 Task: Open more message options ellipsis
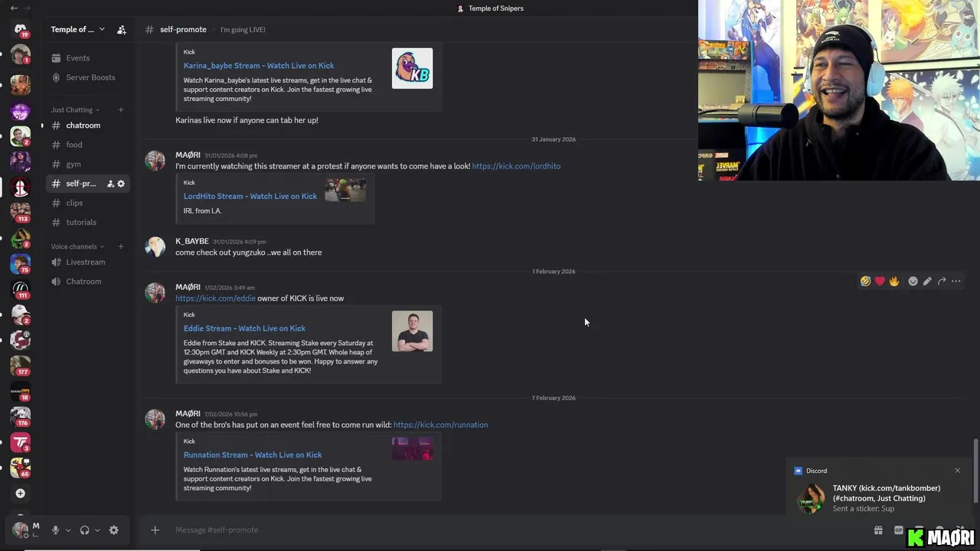pos(956,281)
